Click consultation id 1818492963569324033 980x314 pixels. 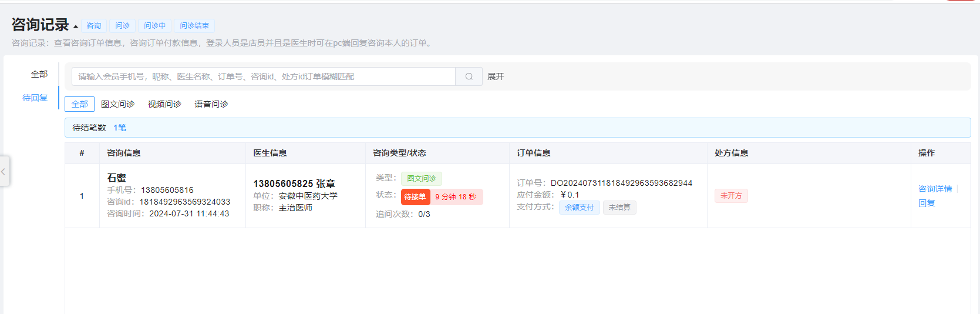point(185,202)
